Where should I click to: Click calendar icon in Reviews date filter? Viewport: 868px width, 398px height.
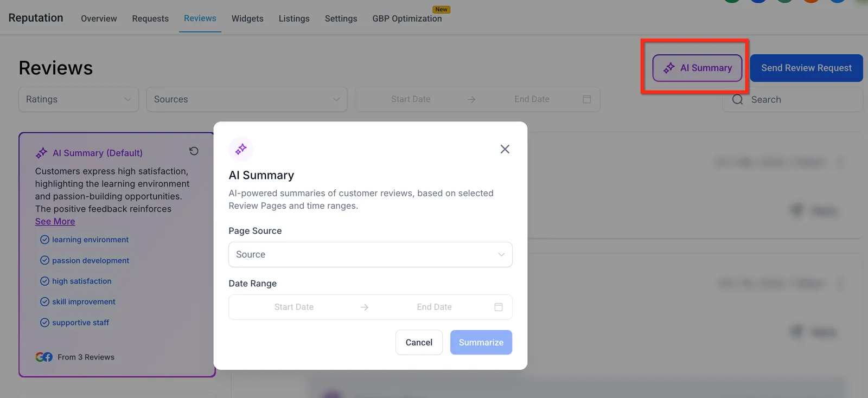[586, 99]
